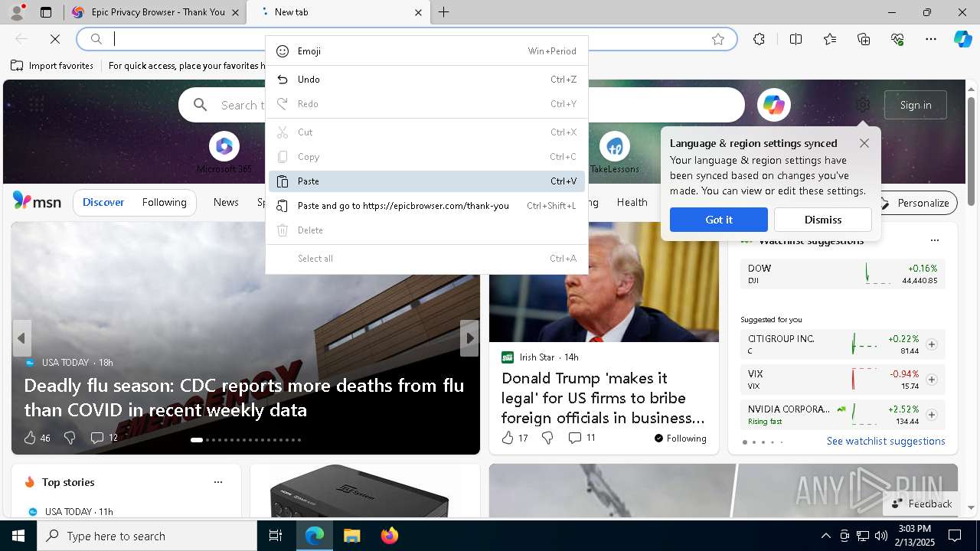Image resolution: width=980 pixels, height=551 pixels.
Task: Select the Following feed tab
Action: [x=164, y=203]
